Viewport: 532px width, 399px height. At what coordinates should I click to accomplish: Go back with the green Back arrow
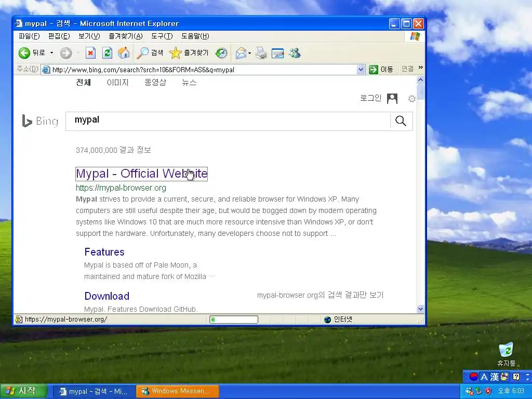coord(24,53)
